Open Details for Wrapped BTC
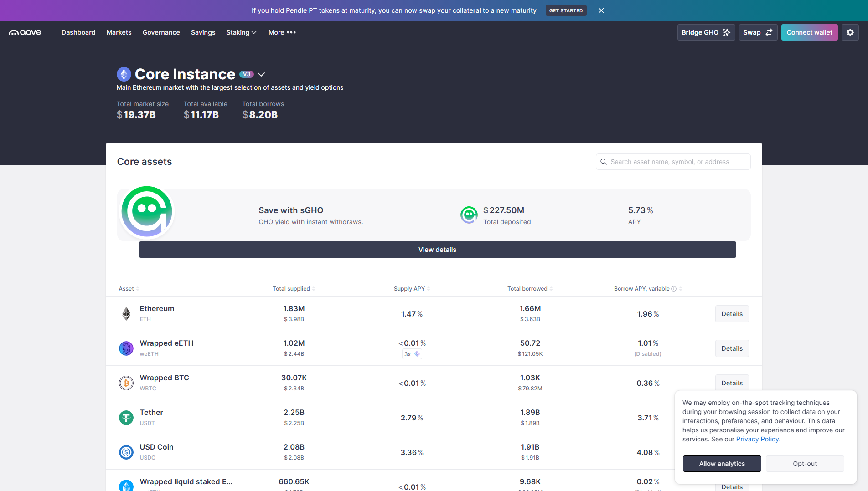This screenshot has width=868, height=491. click(x=732, y=383)
